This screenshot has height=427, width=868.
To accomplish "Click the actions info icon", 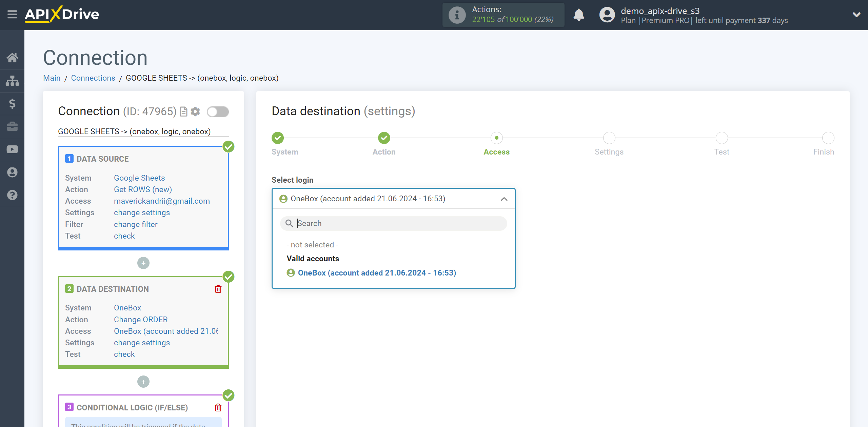I will (457, 15).
